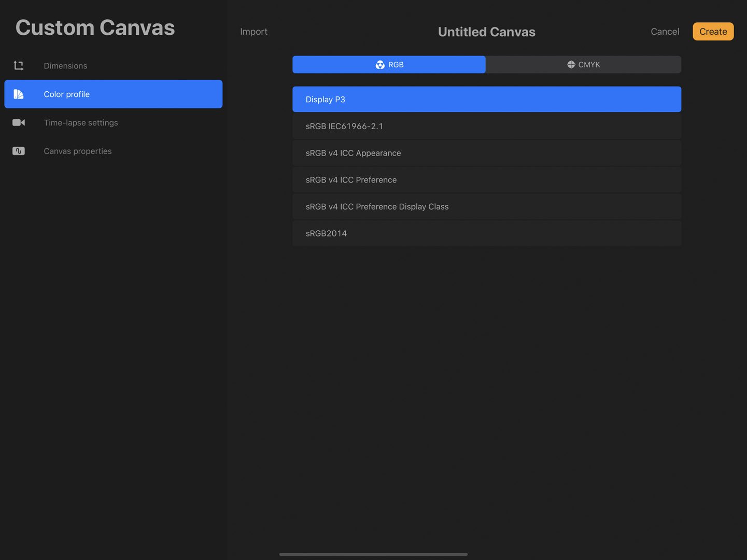Select sRGB v4 ICC Preference Display Class
The width and height of the screenshot is (747, 560).
(x=486, y=206)
